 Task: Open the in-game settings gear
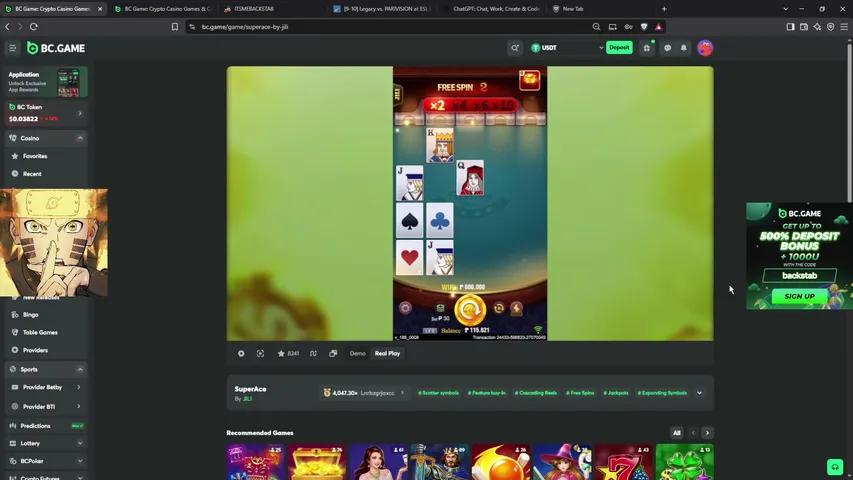[405, 308]
